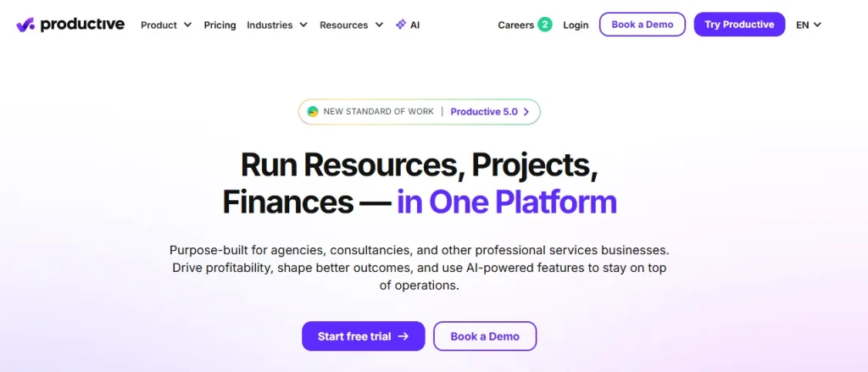Open the AI menu item
The image size is (868, 372).
(x=408, y=25)
